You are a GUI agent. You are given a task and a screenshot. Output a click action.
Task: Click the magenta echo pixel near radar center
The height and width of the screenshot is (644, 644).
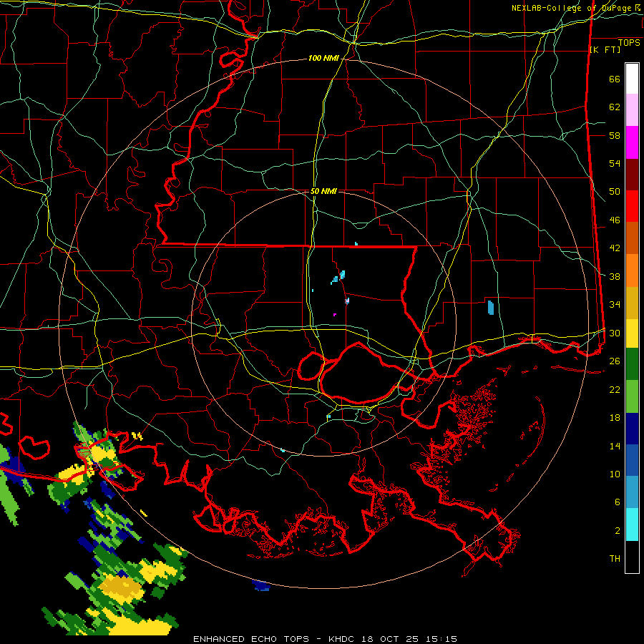335,315
